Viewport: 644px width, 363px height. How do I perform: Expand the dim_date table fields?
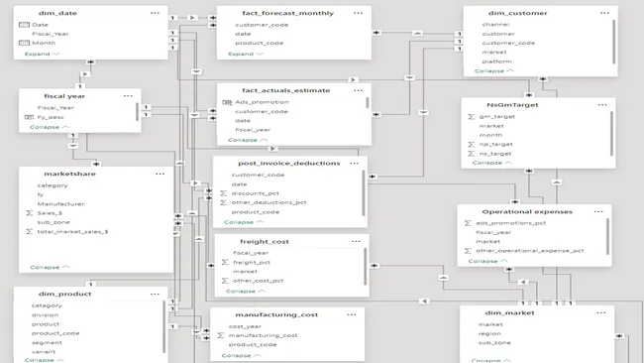point(42,54)
